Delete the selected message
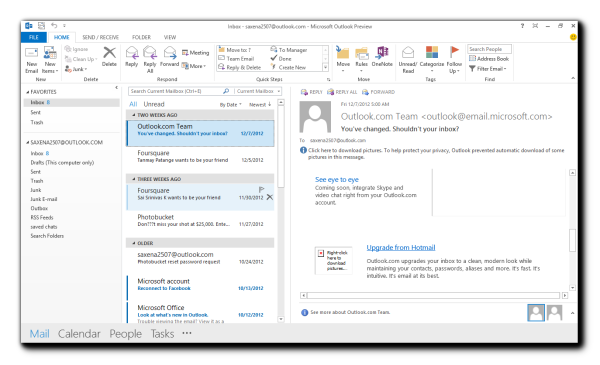600x365 pixels. (109, 57)
